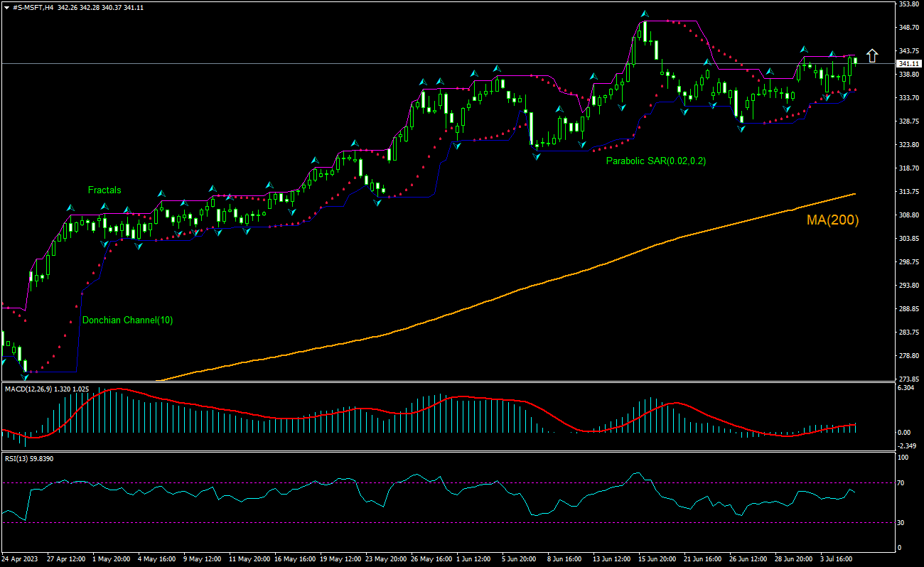Select the up arrow object near current price
This screenshot has height=567, width=924.
point(872,55)
